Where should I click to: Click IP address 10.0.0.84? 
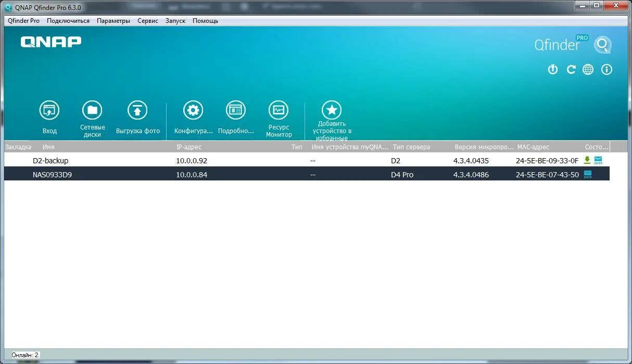pos(192,174)
